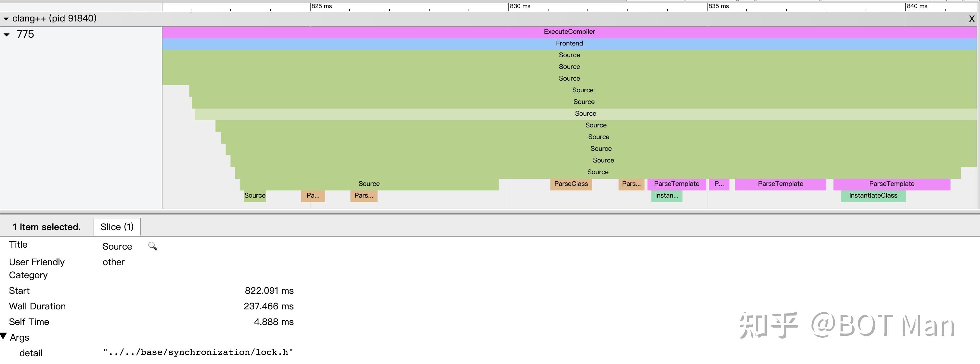Select the middle ParseTemplate slice
980x364 pixels.
pos(780,184)
